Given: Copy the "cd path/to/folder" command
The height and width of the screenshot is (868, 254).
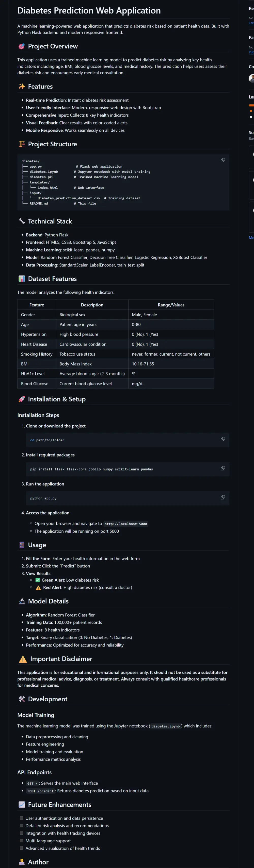Looking at the screenshot, I should click(223, 439).
